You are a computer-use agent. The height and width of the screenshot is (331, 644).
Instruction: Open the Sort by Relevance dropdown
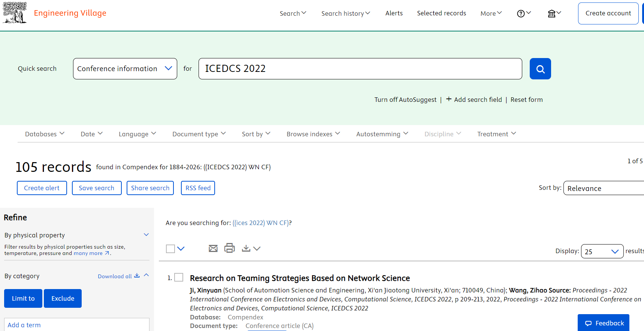click(604, 188)
